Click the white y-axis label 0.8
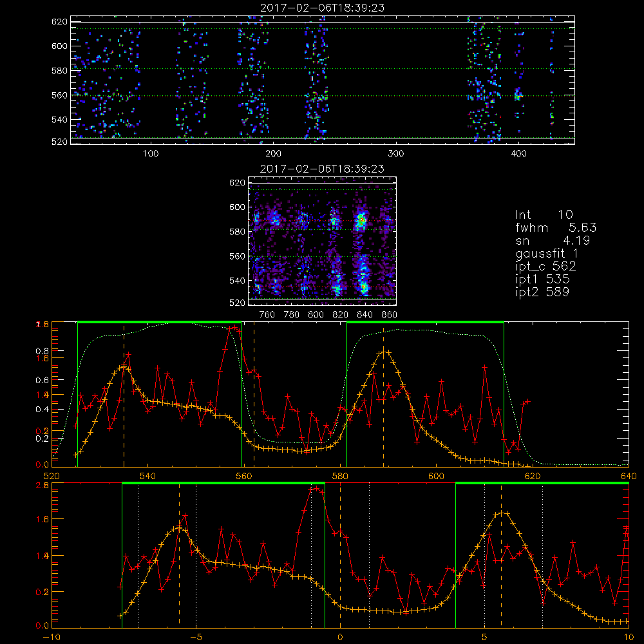Viewport: 644px width, 644px height. 43,351
